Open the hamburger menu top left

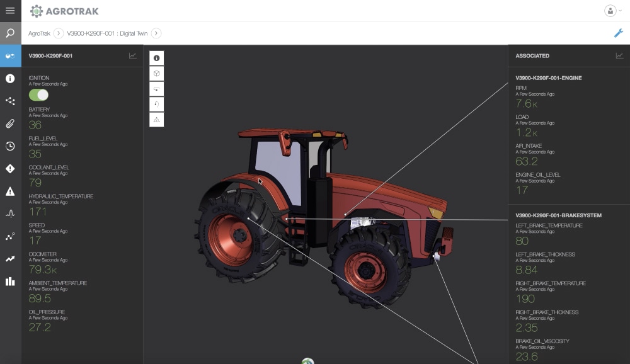(9, 10)
